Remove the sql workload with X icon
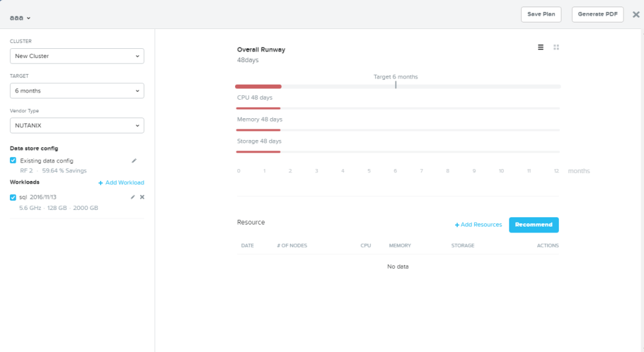This screenshot has width=644, height=352. [142, 197]
